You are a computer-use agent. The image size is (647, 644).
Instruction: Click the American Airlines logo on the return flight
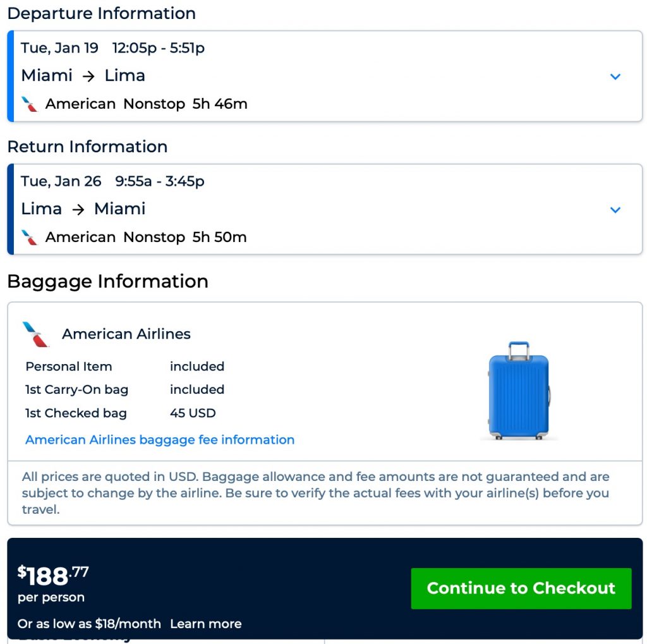(x=29, y=237)
